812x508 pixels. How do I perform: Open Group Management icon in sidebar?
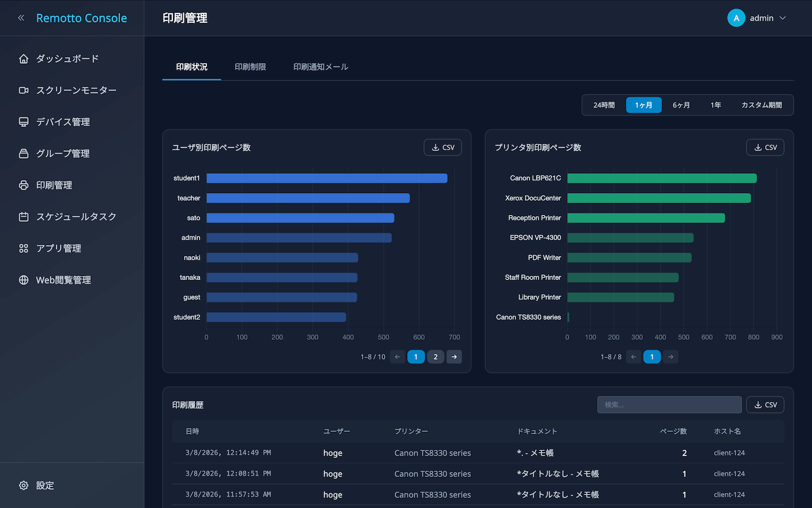pos(24,154)
